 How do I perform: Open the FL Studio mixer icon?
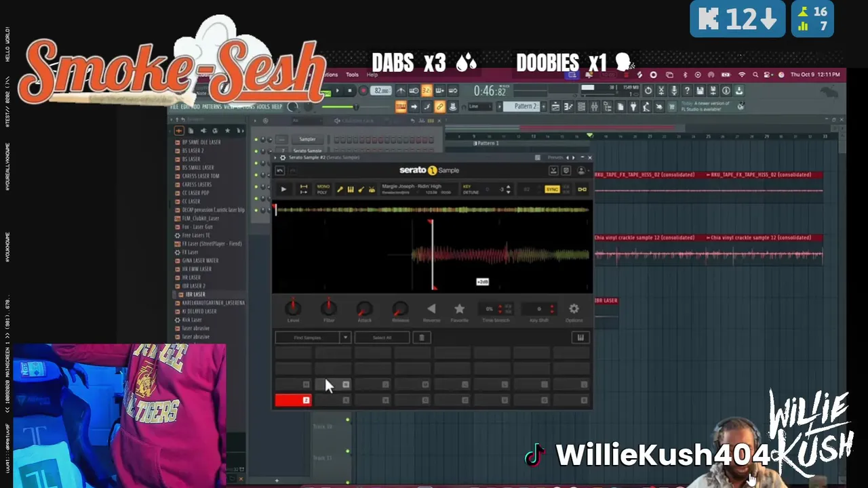[x=595, y=106]
